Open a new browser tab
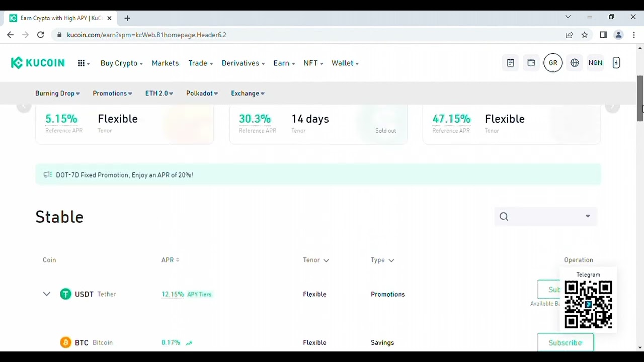 [x=127, y=18]
